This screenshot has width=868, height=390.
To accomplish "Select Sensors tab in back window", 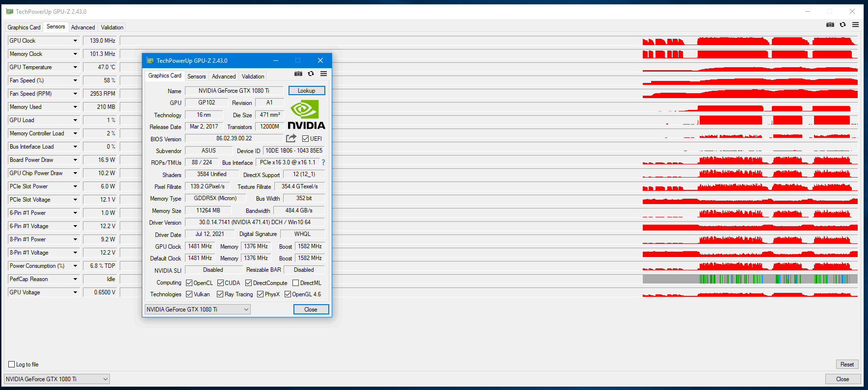I will pyautogui.click(x=56, y=26).
